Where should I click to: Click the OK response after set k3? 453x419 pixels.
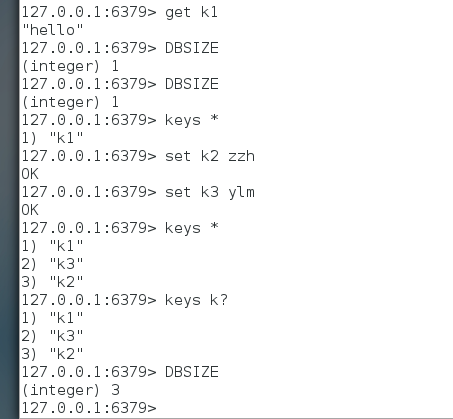pos(30,210)
